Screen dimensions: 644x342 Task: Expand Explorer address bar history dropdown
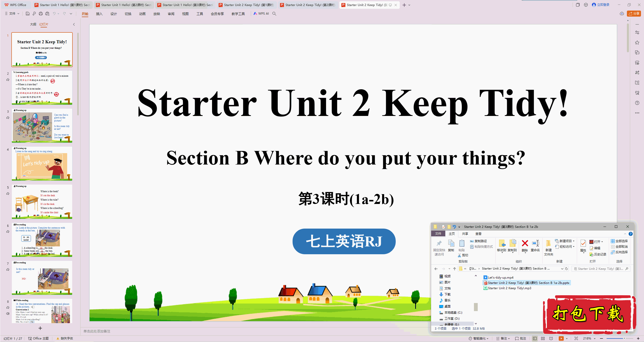point(562,269)
